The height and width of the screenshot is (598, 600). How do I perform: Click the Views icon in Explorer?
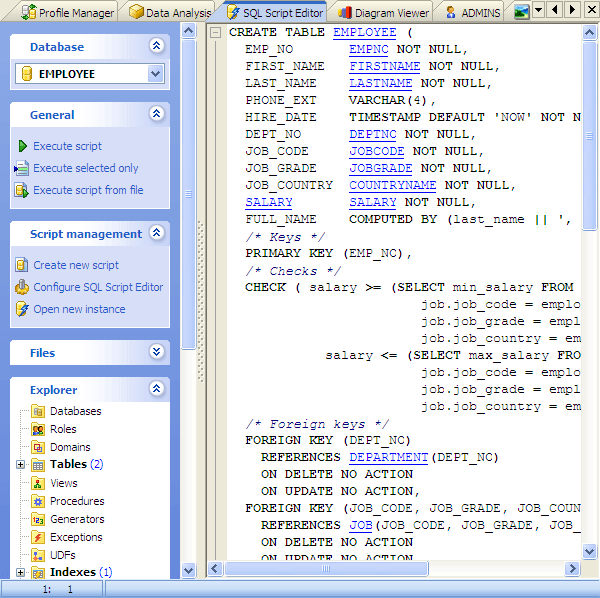(38, 483)
